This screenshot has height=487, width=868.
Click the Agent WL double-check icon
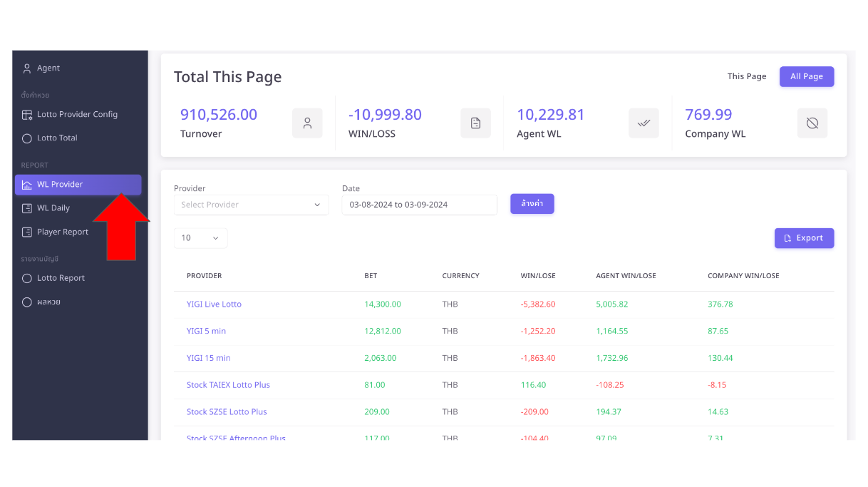pyautogui.click(x=644, y=123)
